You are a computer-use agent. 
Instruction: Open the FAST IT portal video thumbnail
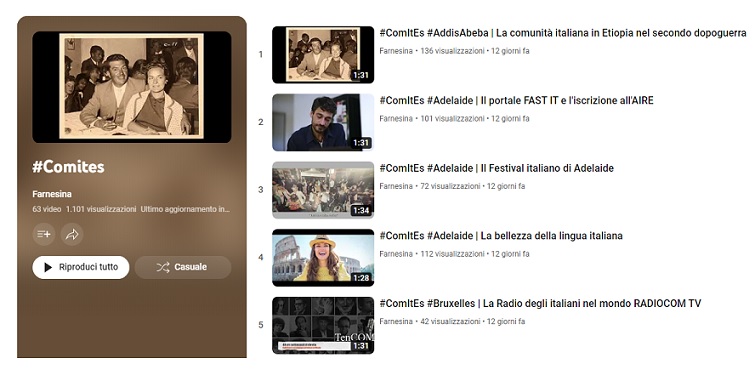(x=323, y=122)
